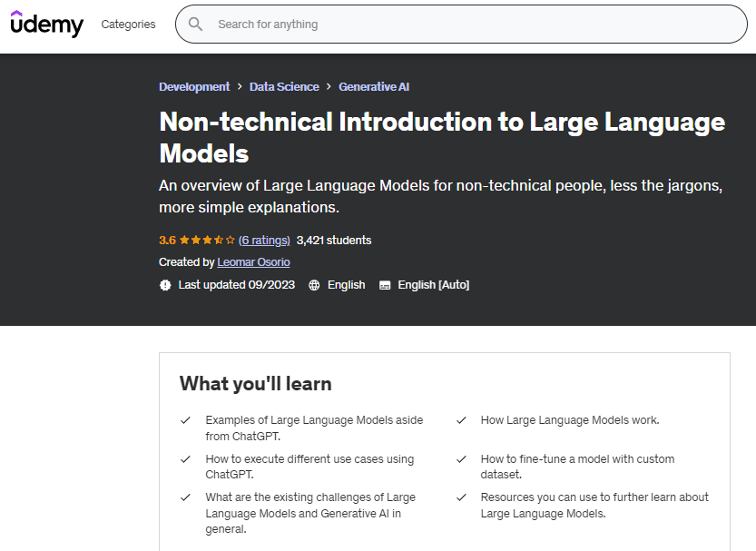This screenshot has width=756, height=551.
Task: Visit instructor Leomar Osorio's profile
Action: [x=253, y=262]
